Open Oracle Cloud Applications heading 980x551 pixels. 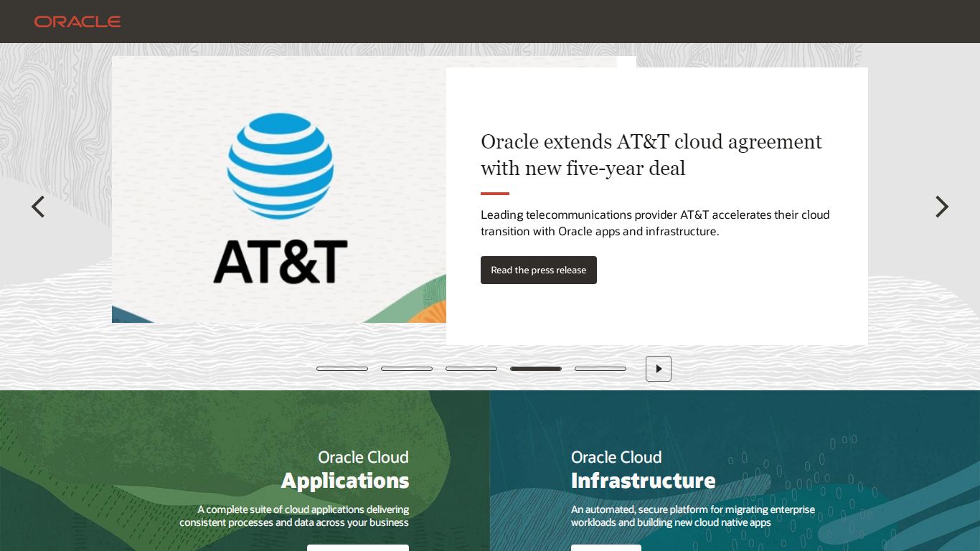point(345,471)
